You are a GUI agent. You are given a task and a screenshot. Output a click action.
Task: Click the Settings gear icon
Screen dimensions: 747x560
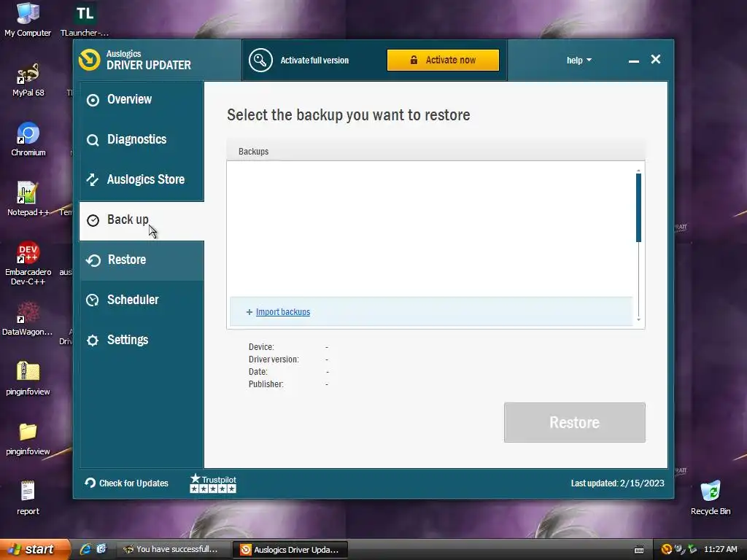(93, 341)
